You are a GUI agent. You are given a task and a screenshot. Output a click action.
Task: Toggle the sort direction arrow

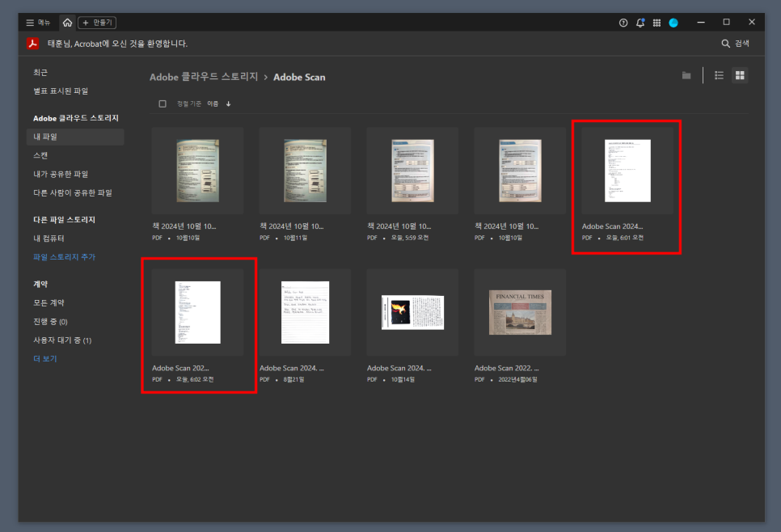[x=228, y=103]
